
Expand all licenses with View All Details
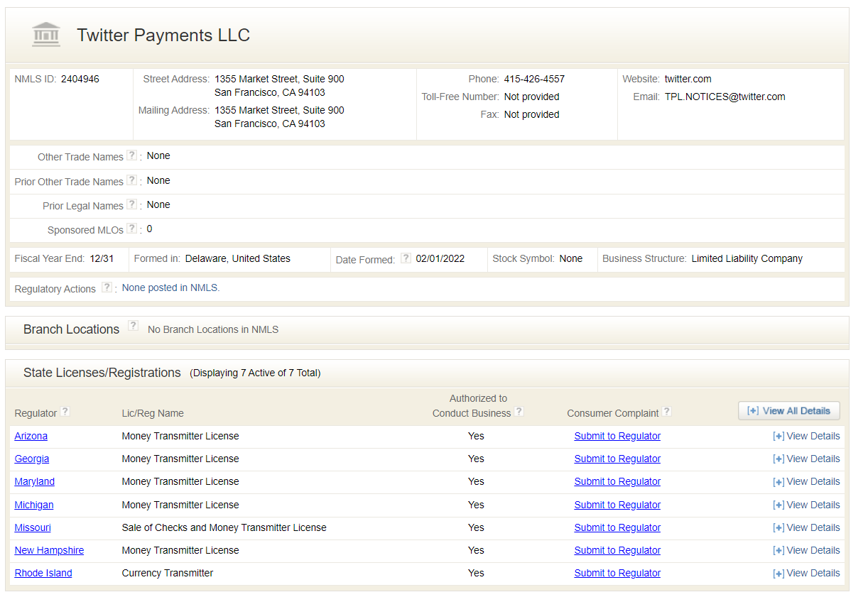(x=789, y=411)
